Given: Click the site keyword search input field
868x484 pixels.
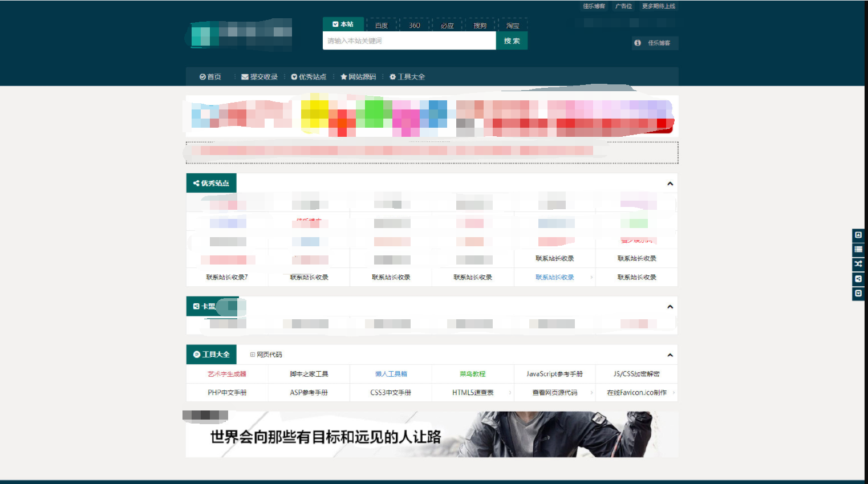Looking at the screenshot, I should [409, 41].
